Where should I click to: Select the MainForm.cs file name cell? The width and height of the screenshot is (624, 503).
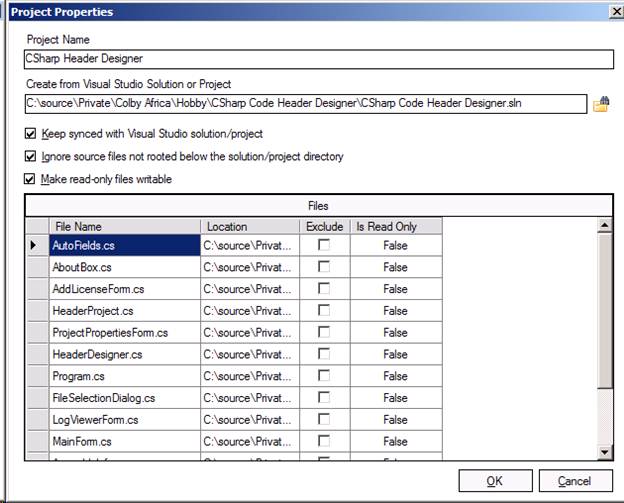point(125,441)
